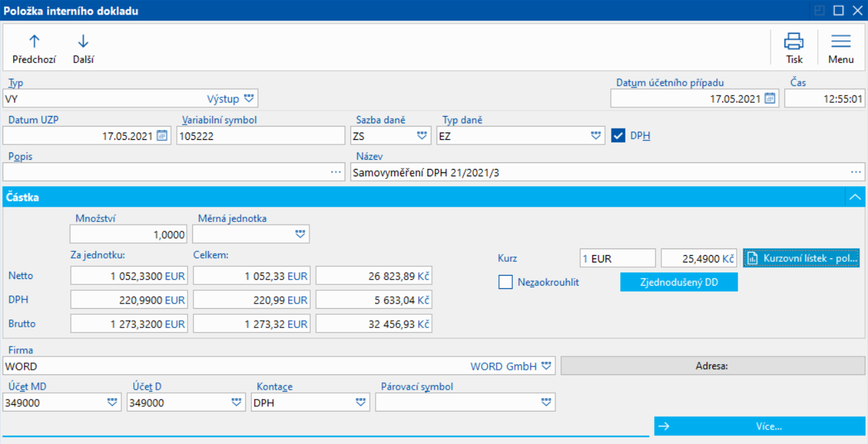The width and height of the screenshot is (868, 444).
Task: Click the Kurz 1 EUR field
Action: pos(618,258)
